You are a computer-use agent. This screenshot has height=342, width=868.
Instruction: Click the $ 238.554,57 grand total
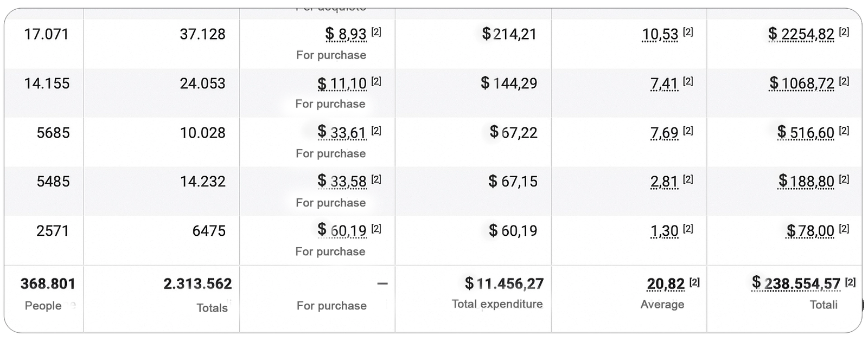(796, 283)
